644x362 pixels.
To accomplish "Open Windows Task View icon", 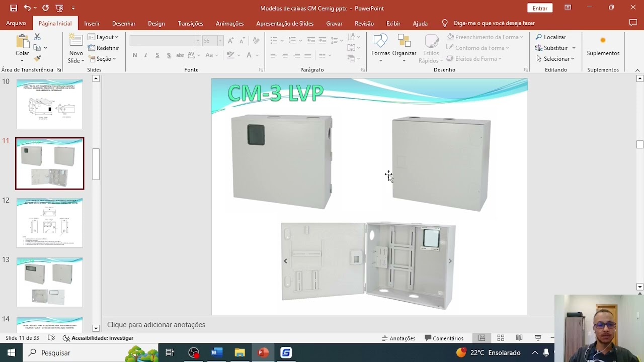I will click(x=170, y=353).
